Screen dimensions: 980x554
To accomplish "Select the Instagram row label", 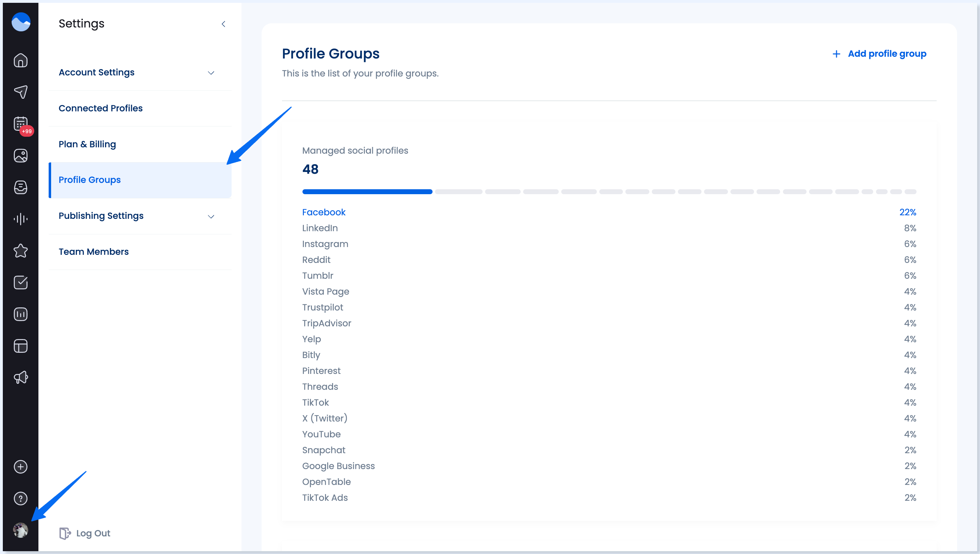I will (x=325, y=244).
